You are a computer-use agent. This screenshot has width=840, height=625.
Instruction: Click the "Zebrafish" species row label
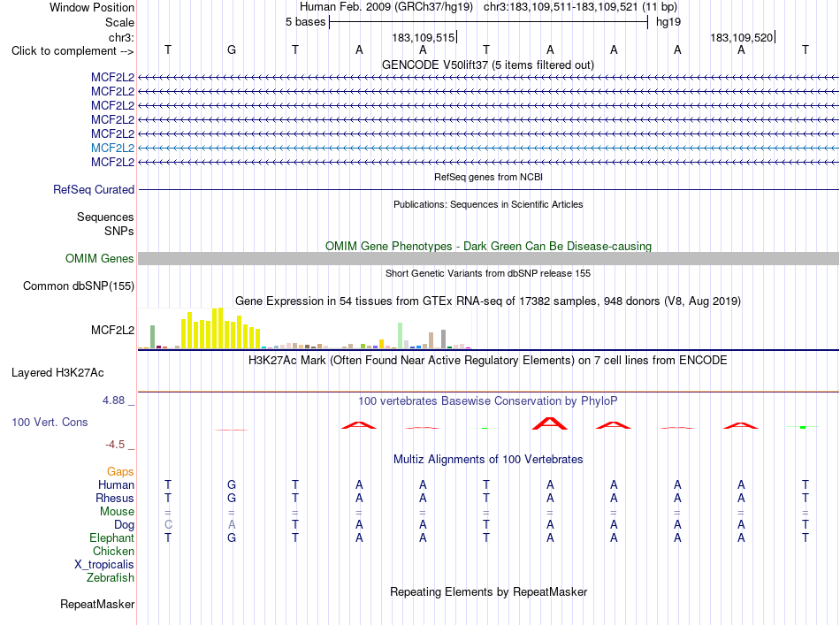[111, 578]
